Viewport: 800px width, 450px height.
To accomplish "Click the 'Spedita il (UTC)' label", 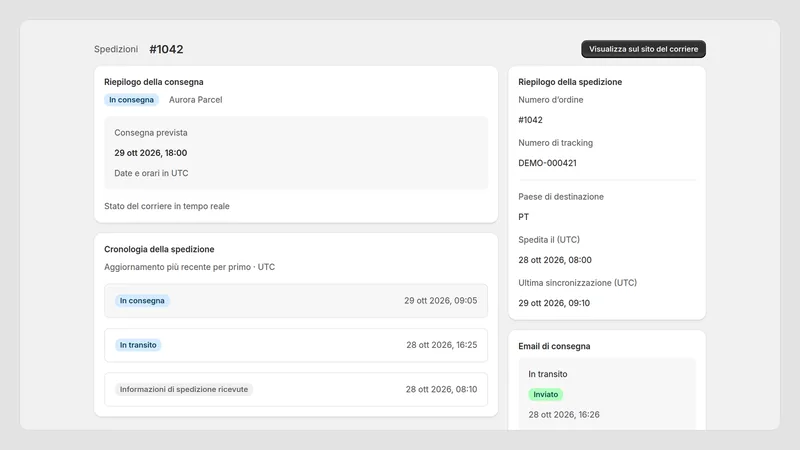I will [x=549, y=239].
